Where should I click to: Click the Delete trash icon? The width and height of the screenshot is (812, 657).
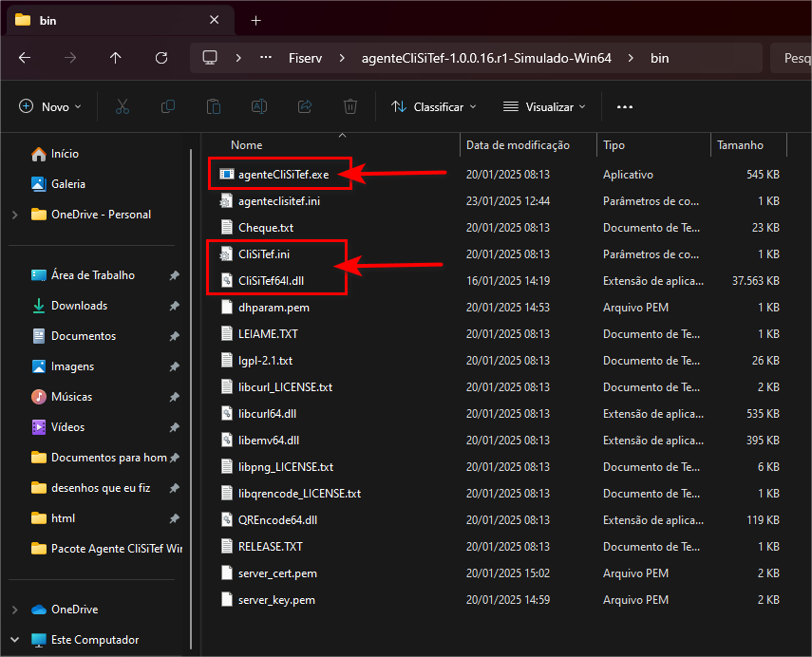(350, 106)
